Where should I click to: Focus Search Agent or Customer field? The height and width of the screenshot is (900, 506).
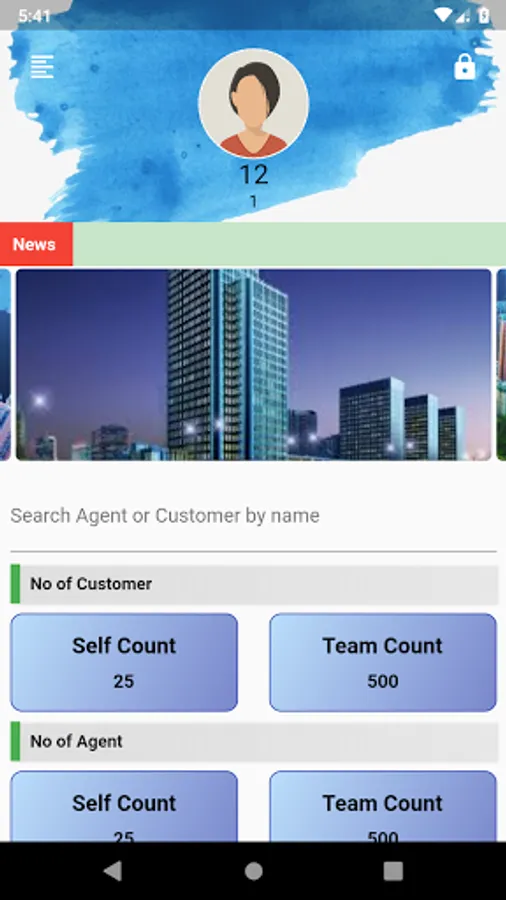[254, 516]
